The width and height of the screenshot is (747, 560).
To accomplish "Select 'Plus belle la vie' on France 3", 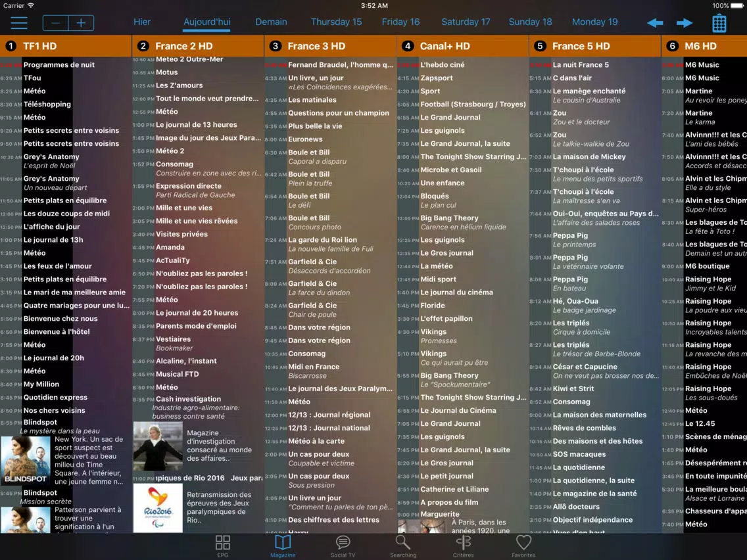I will (x=315, y=126).
